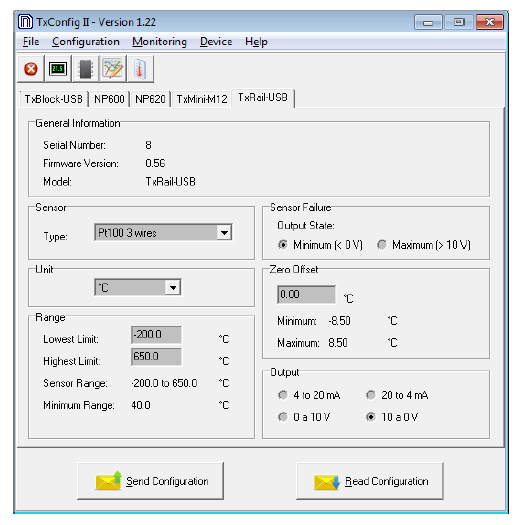Select Maximum (> 10 V) output state
The image size is (518, 525).
[424, 245]
